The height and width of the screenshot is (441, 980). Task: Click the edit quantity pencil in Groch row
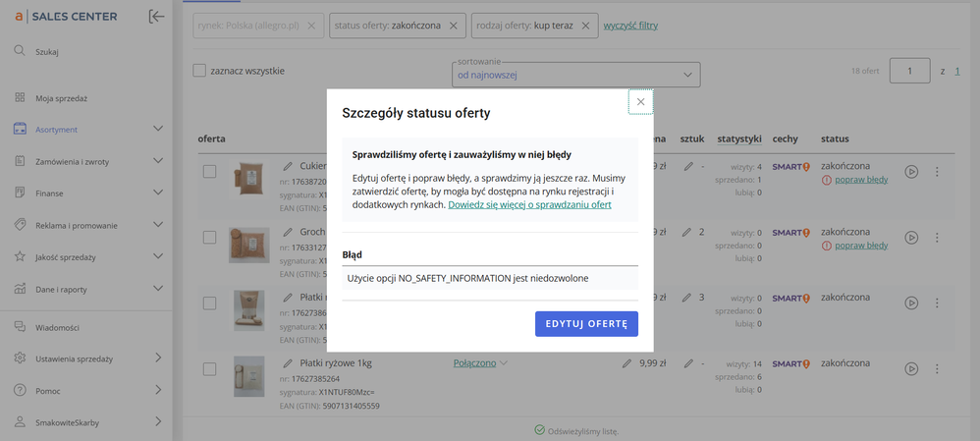(x=689, y=233)
